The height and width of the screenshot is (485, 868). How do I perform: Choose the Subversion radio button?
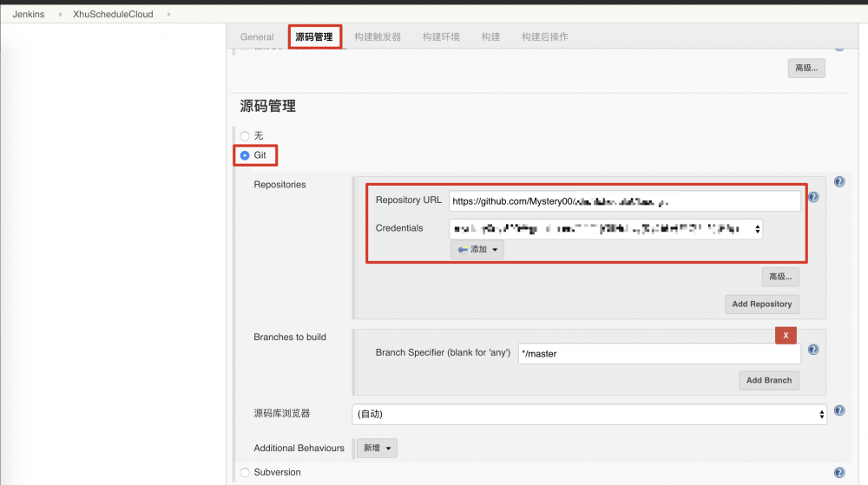pos(245,472)
